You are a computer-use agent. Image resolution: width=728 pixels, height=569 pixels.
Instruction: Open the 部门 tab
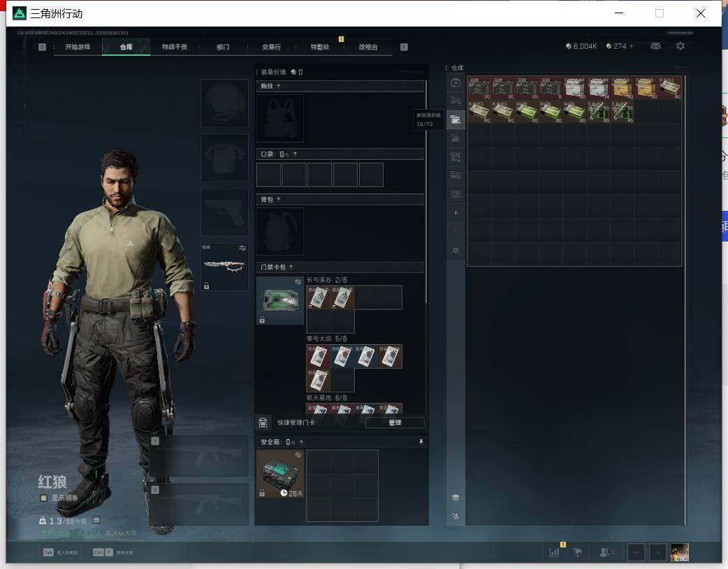[x=223, y=47]
